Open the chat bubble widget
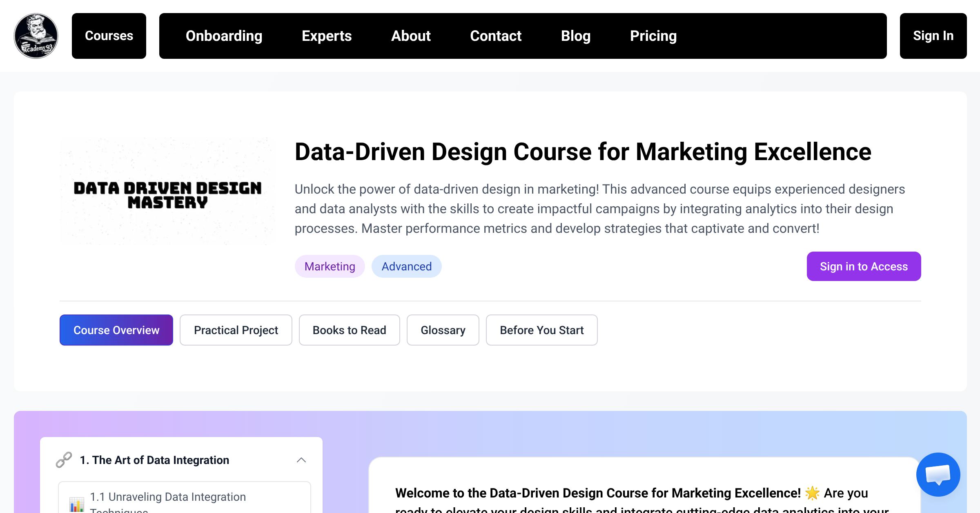This screenshot has height=513, width=980. (938, 474)
